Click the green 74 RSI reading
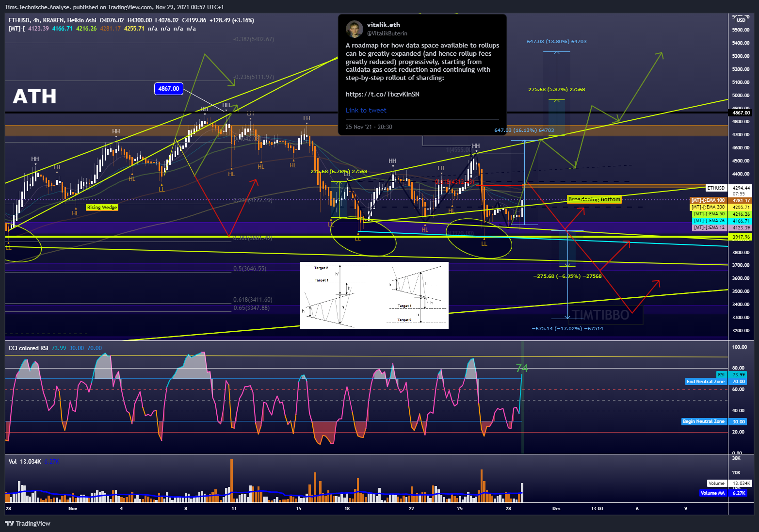The image size is (759, 532). (x=522, y=368)
